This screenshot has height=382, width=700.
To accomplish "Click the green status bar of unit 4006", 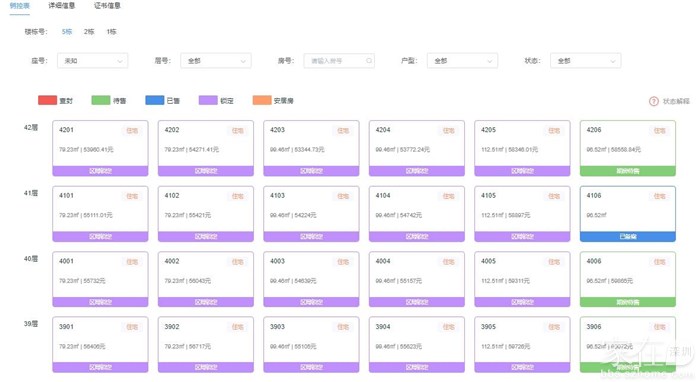I will click(628, 302).
